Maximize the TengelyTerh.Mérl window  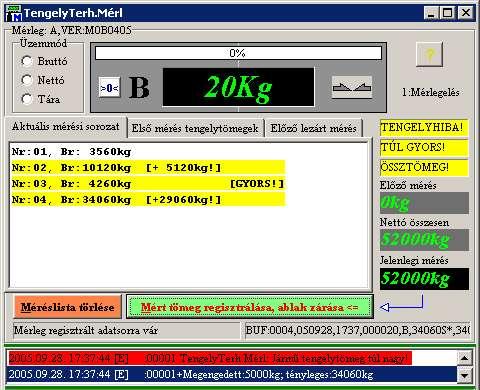(447, 13)
